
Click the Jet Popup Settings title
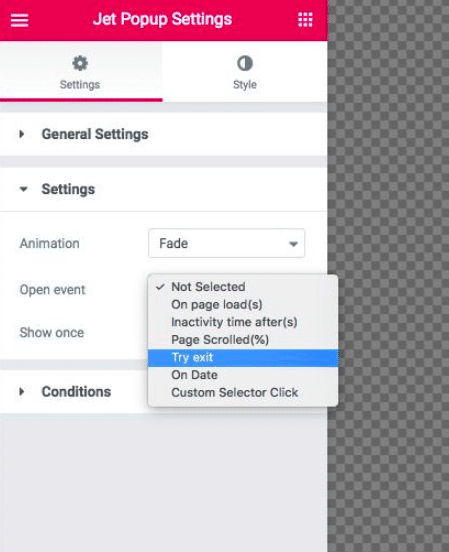[162, 19]
